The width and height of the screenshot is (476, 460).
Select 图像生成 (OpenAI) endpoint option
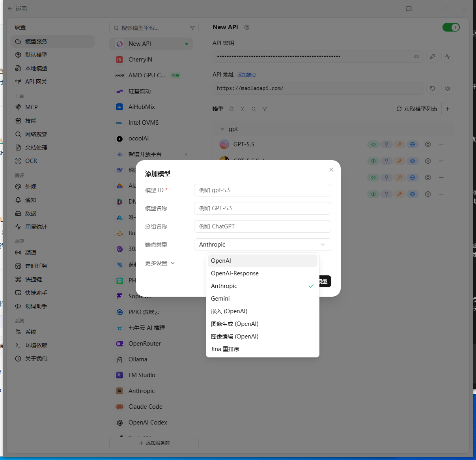tap(263, 324)
